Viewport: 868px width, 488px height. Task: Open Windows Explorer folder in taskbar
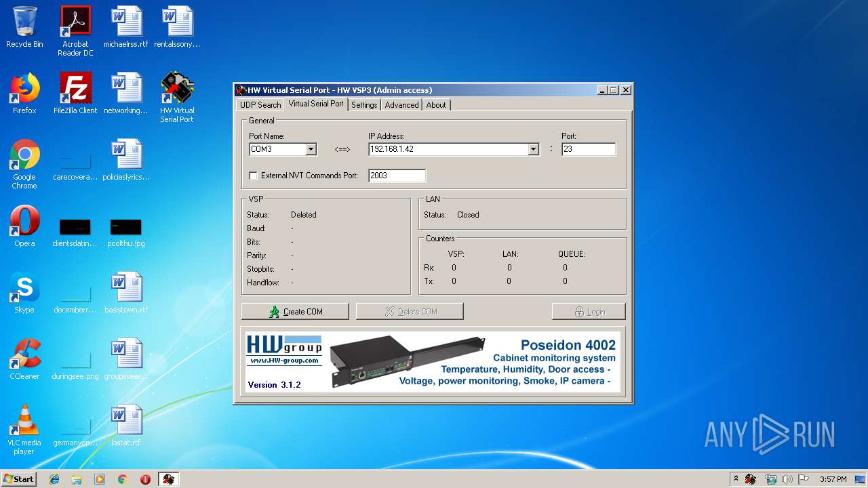point(77,479)
